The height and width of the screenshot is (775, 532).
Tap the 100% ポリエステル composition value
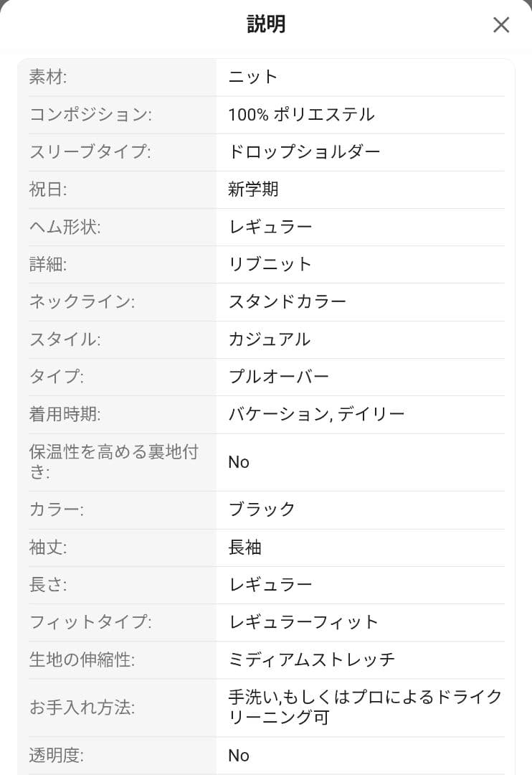[x=301, y=115]
